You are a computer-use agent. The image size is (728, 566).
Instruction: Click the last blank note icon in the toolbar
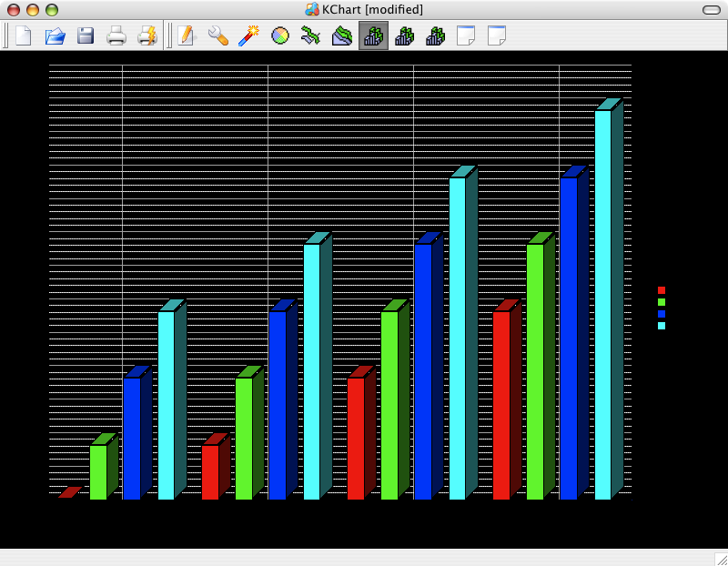point(497,35)
